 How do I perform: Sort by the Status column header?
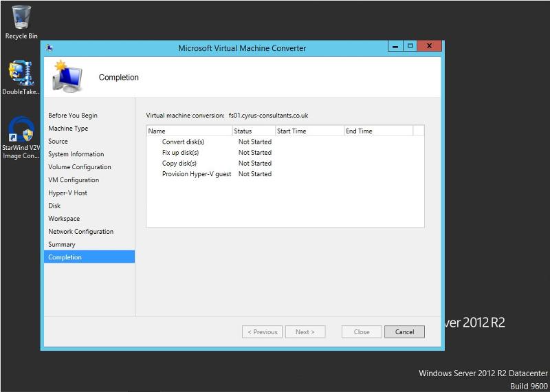[254, 131]
